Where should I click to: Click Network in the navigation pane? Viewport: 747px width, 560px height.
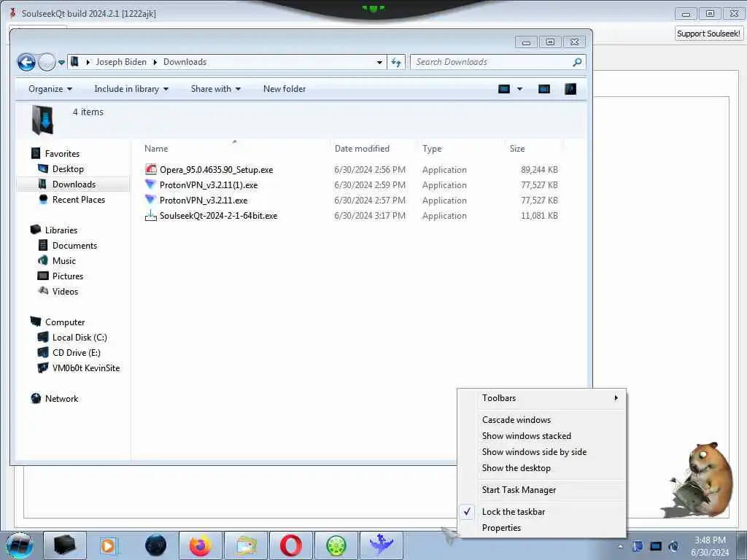61,399
